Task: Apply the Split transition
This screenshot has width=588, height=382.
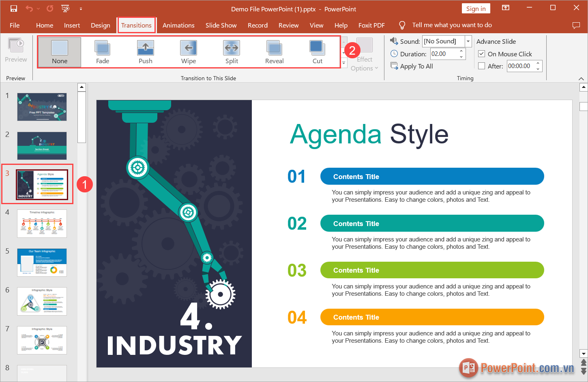Action: 232,52
